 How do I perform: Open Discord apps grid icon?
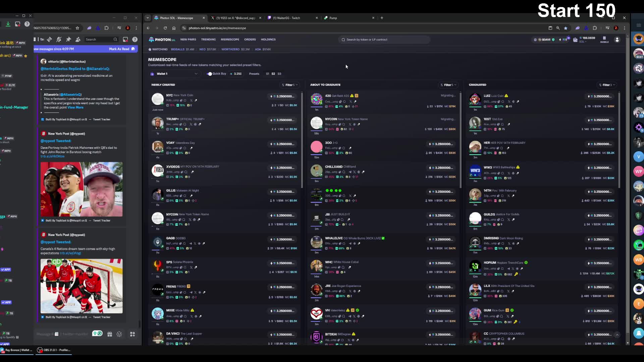click(x=132, y=334)
